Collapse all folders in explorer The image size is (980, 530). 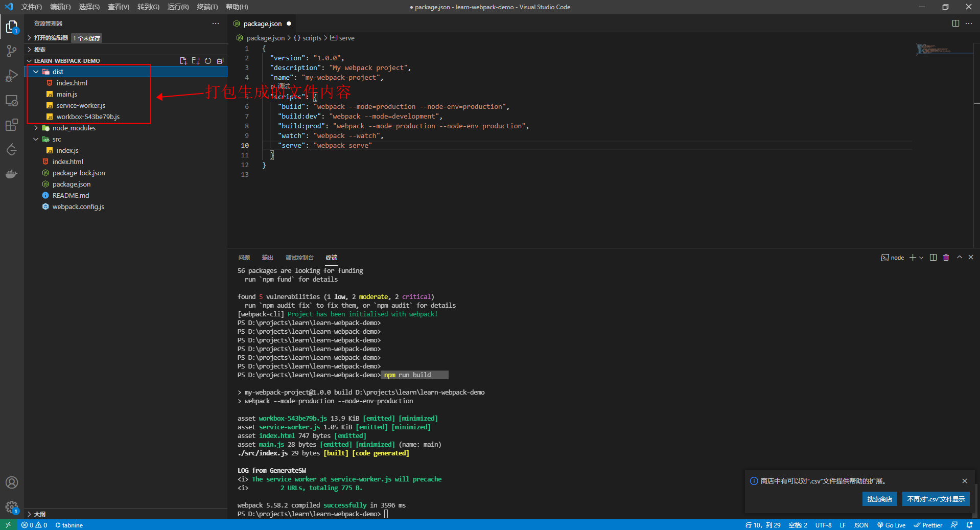[220, 61]
